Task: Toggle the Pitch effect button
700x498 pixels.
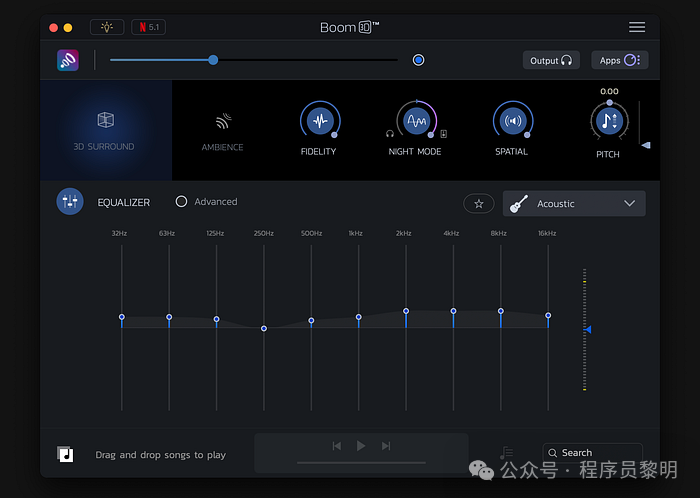Action: tap(609, 121)
